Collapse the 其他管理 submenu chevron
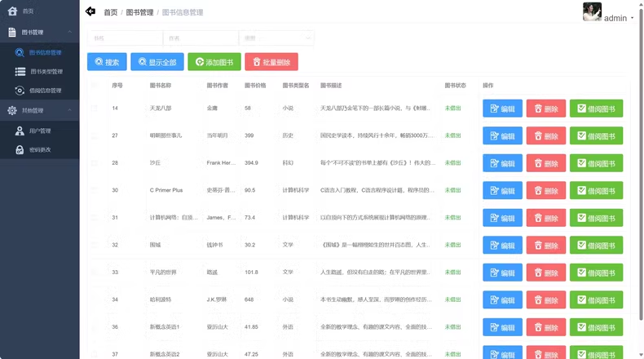The width and height of the screenshot is (644, 359). 69,110
